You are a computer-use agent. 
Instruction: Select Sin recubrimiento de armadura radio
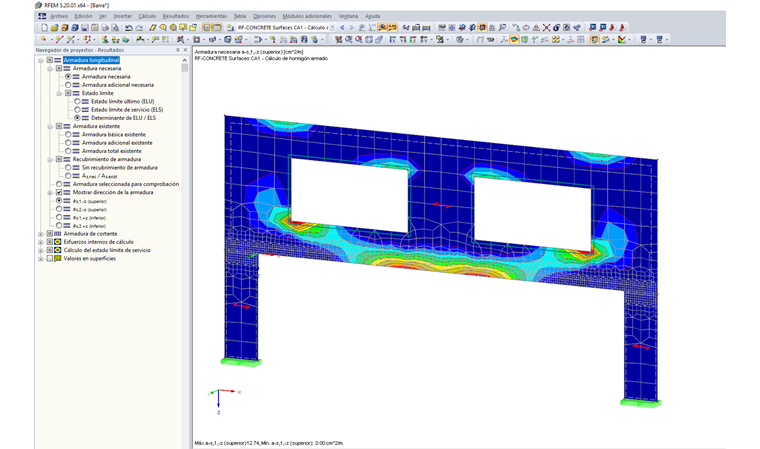pyautogui.click(x=68, y=167)
